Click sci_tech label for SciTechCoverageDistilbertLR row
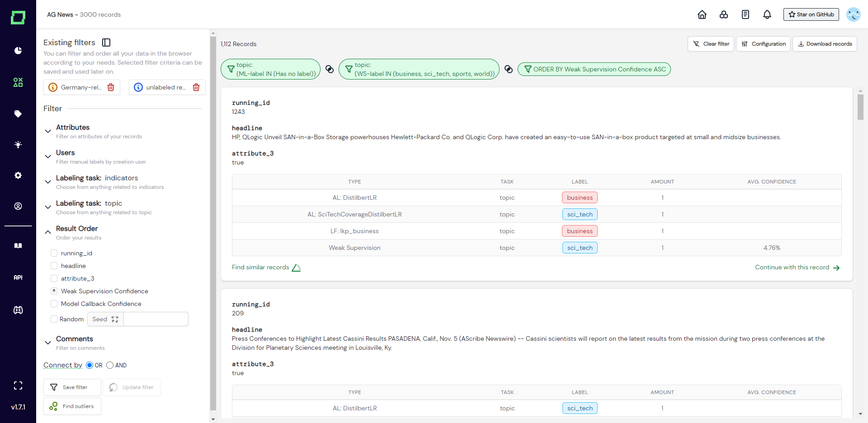868x423 pixels. click(x=580, y=214)
